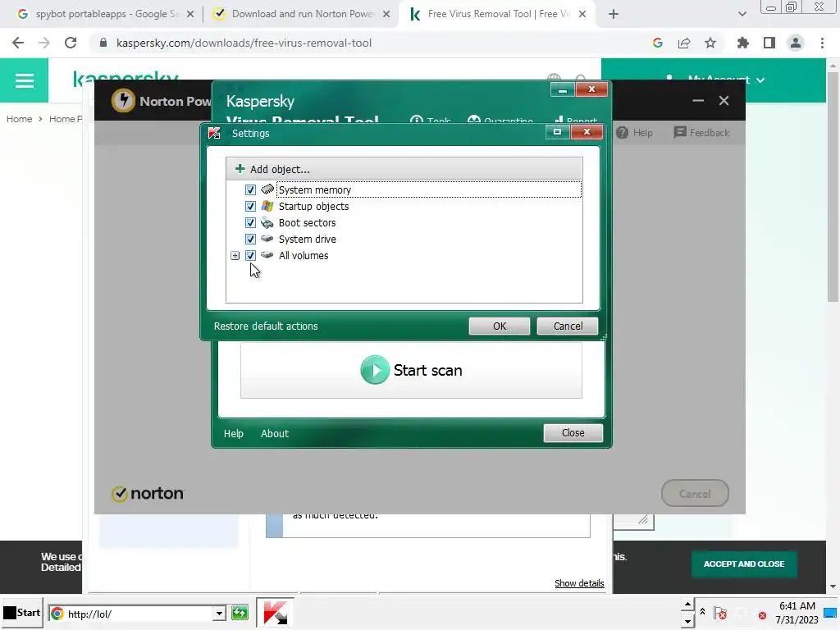Select the Startup objects Windows flag icon
This screenshot has height=630, width=840.
point(267,206)
